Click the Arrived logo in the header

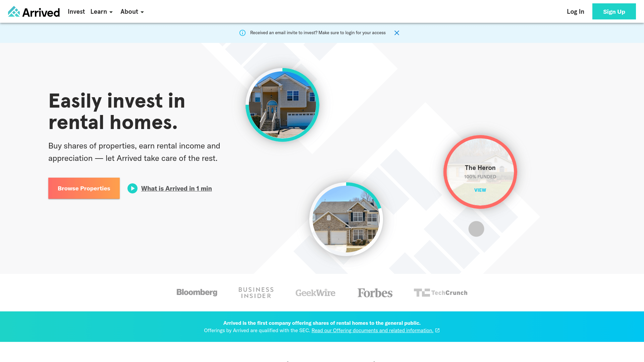34,12
